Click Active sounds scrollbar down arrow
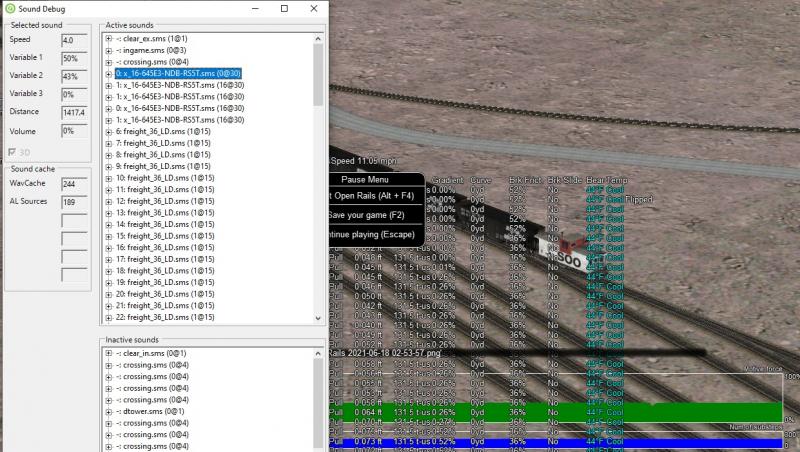 coord(318,318)
